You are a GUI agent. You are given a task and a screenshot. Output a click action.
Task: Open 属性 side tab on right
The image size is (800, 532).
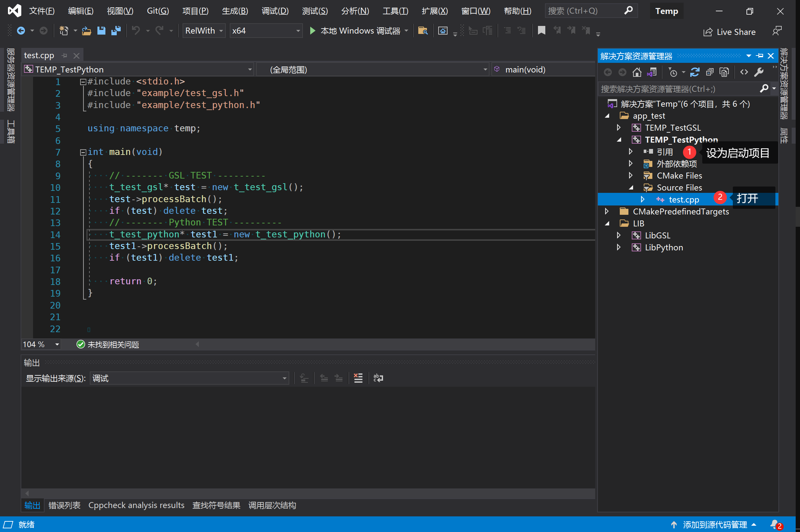pos(784,136)
